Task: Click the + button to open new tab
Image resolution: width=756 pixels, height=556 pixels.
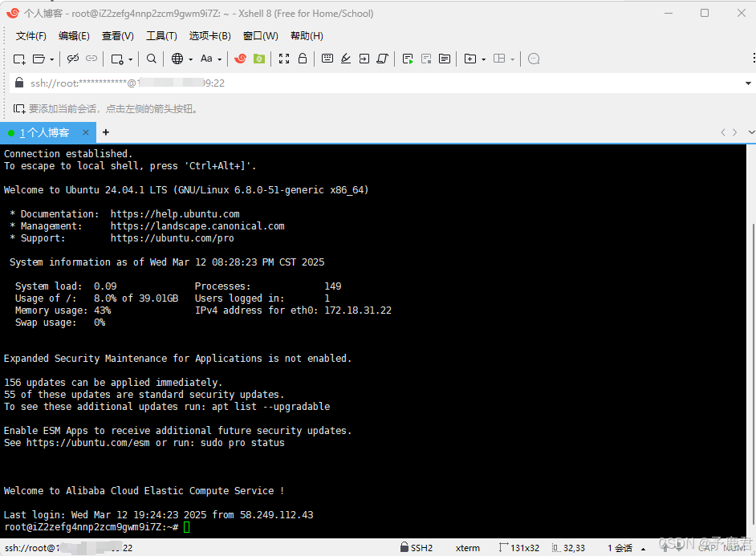Action: point(105,132)
